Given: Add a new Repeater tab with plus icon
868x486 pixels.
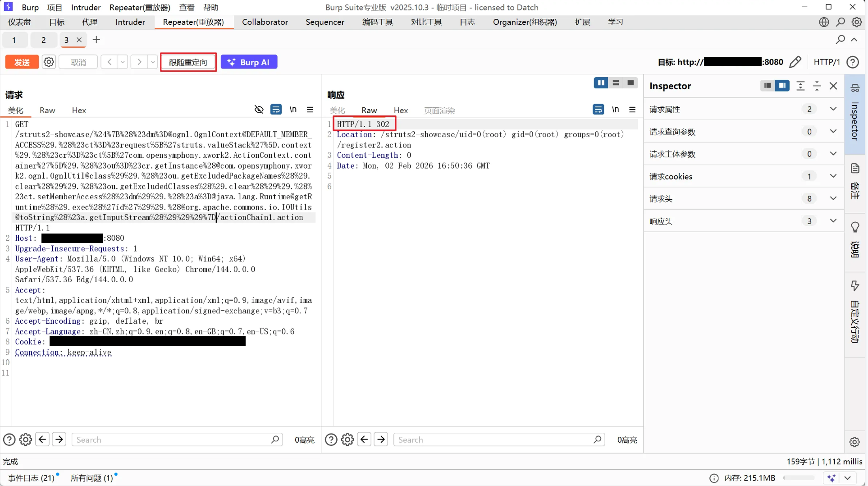Looking at the screenshot, I should click(x=96, y=40).
